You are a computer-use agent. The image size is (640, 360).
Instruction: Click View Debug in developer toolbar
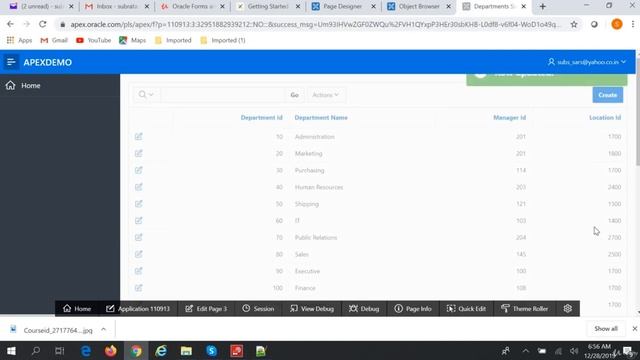click(x=312, y=309)
